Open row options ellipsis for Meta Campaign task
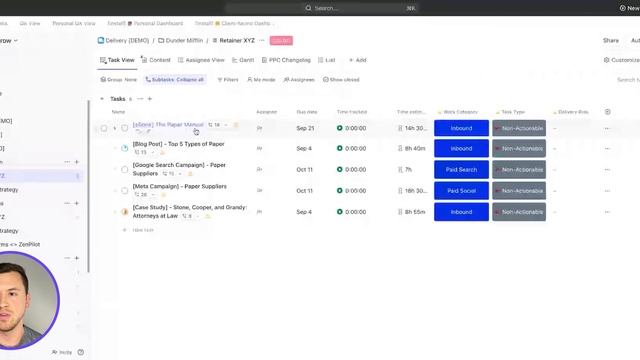The height and width of the screenshot is (360, 640). [x=607, y=191]
